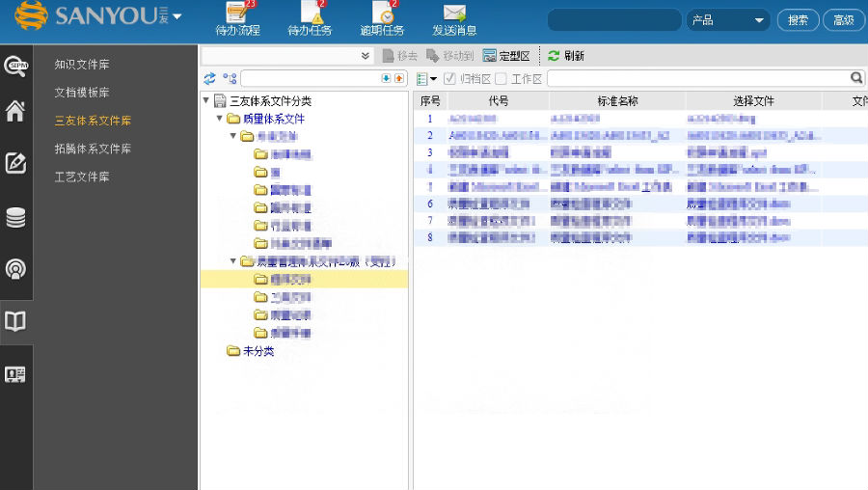Collapse the blurred folder above the highlighted row
The height and width of the screenshot is (490, 868).
233,261
